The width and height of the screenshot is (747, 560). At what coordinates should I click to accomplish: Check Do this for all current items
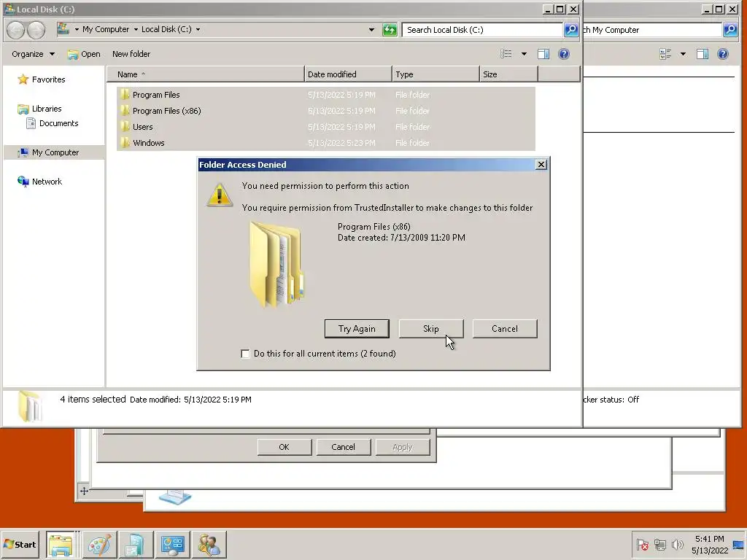tap(245, 354)
